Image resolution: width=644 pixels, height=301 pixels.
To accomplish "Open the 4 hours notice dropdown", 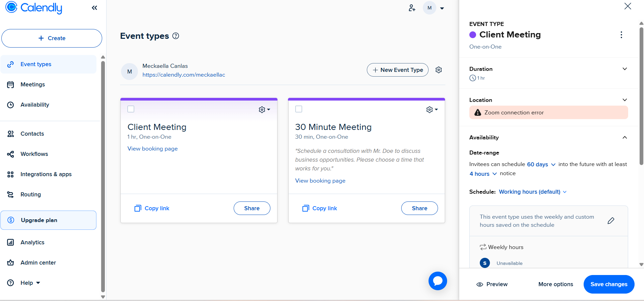I will [483, 174].
